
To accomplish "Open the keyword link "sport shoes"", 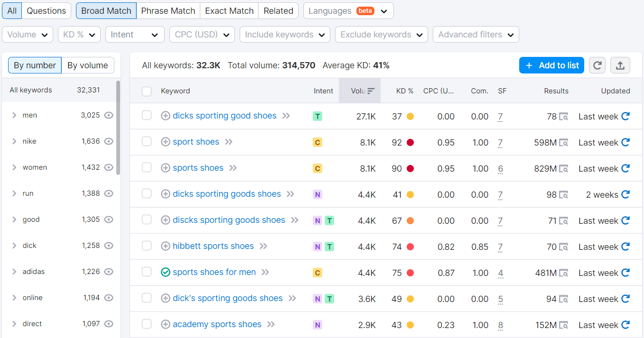I will pos(196,142).
